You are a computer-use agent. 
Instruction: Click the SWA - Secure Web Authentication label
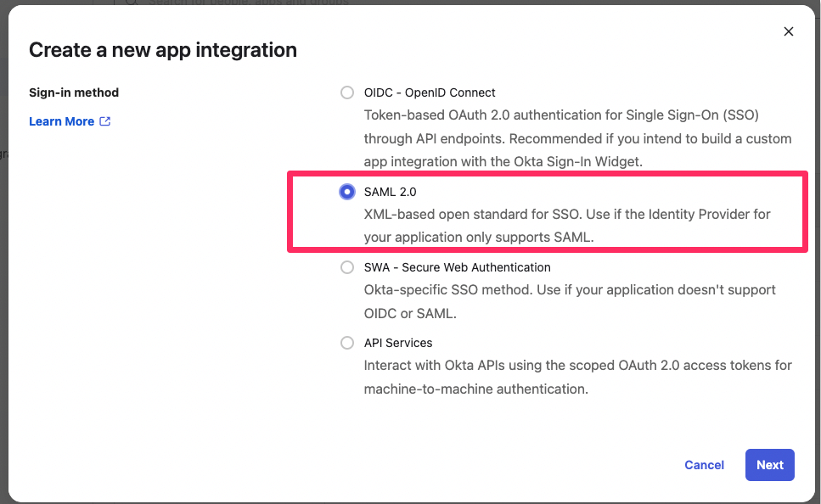tap(457, 267)
